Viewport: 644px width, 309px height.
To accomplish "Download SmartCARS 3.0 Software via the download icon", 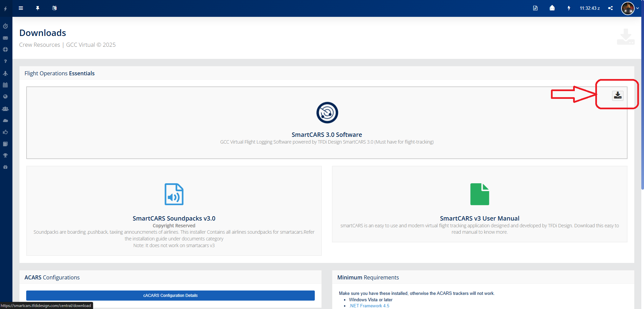I will [x=617, y=95].
